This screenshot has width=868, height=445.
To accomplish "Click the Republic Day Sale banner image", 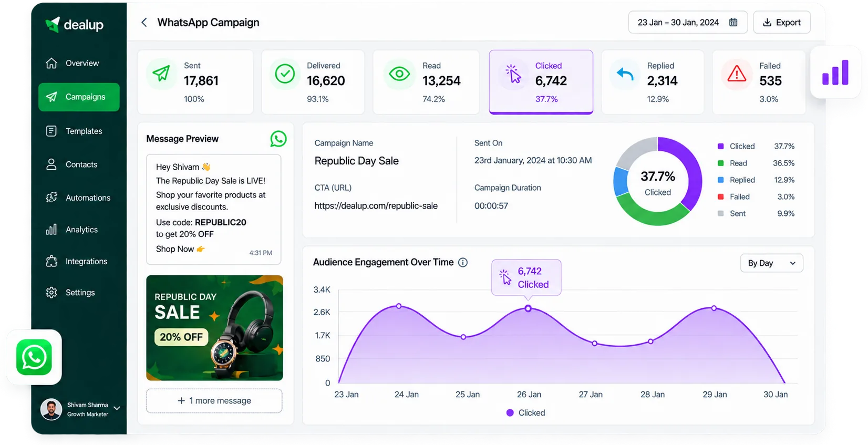I will click(214, 328).
